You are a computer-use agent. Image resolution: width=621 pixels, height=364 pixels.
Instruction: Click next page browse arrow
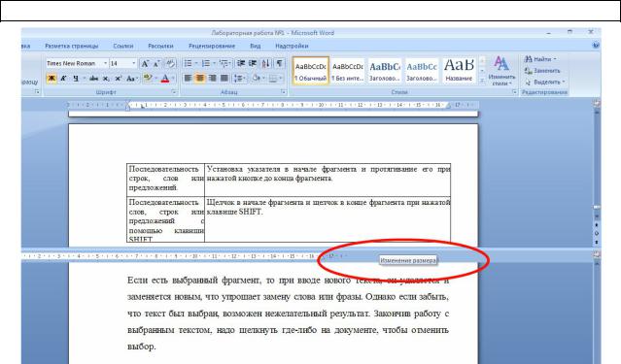pyautogui.click(x=597, y=242)
